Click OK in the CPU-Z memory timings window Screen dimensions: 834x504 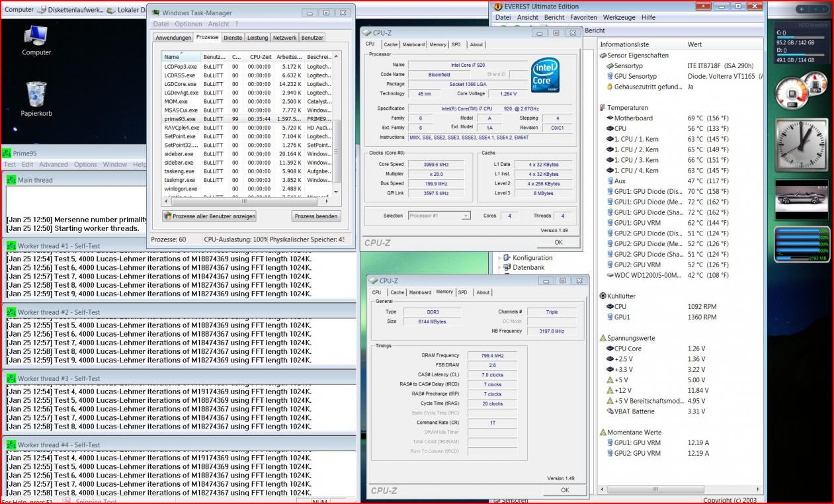pyautogui.click(x=565, y=490)
